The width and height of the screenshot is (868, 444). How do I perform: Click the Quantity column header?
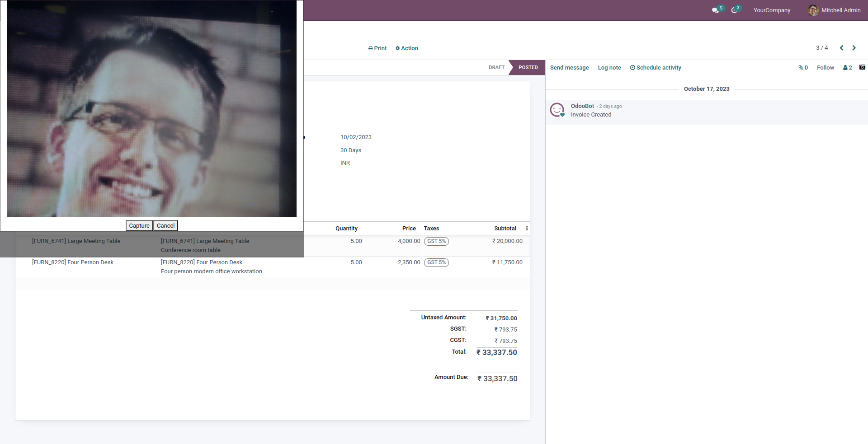pos(346,229)
